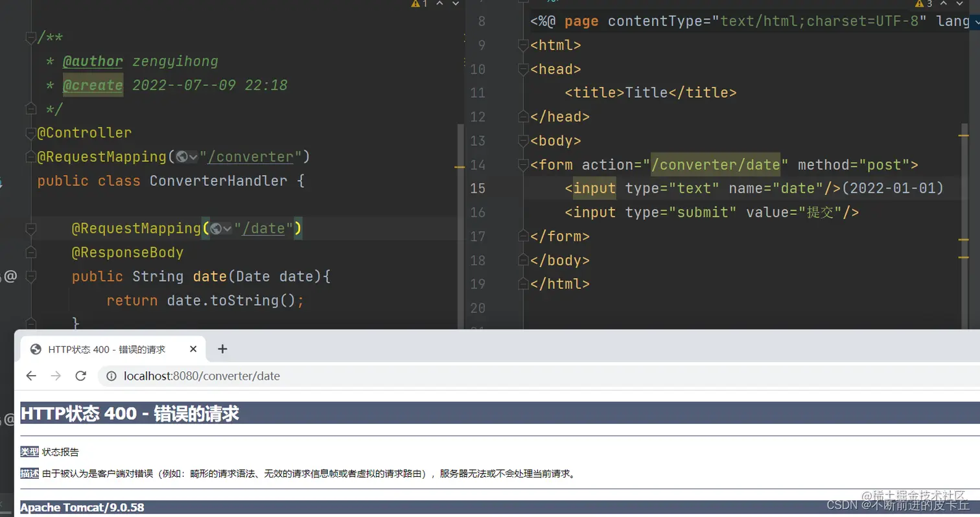The image size is (980, 517).
Task: Go back in the browser
Action: pyautogui.click(x=31, y=376)
